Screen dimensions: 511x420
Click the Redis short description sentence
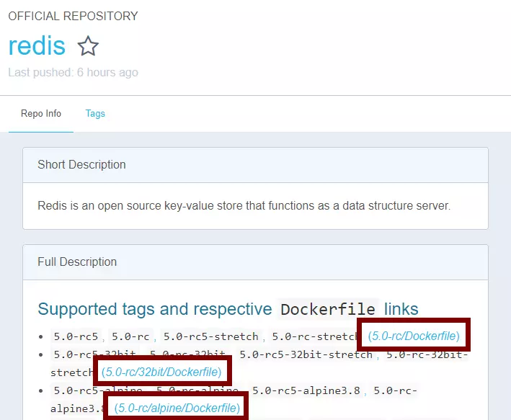click(244, 206)
